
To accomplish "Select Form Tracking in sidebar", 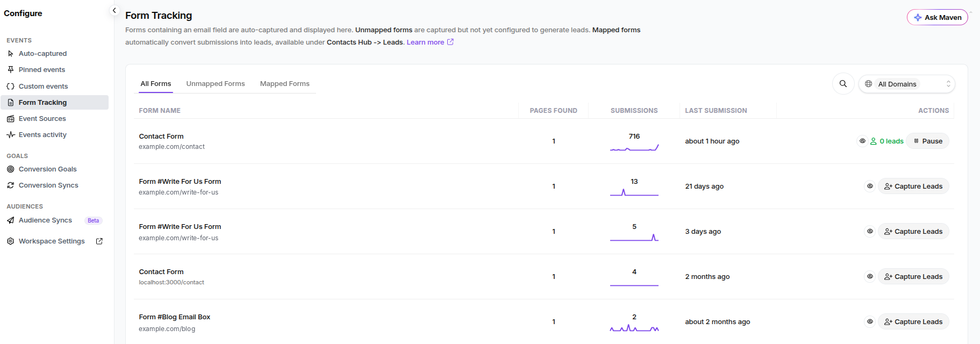I will [54, 103].
